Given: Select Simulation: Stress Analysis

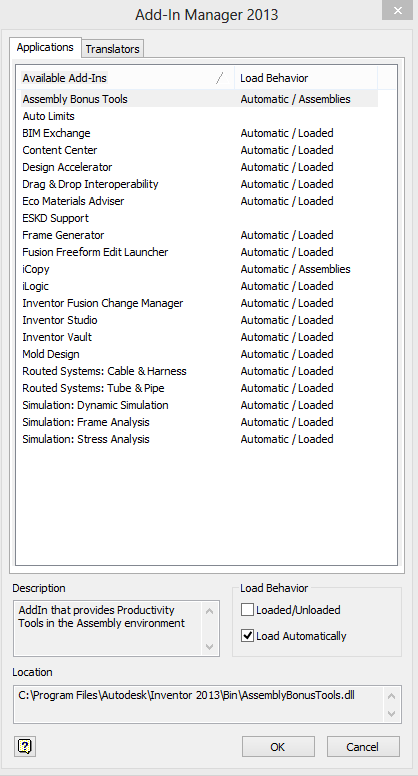Looking at the screenshot, I should (198, 439).
